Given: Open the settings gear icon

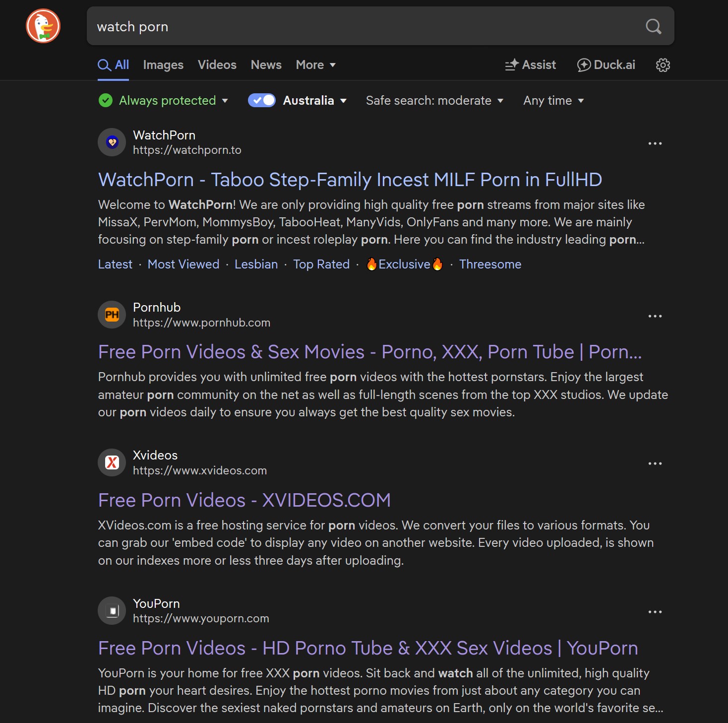Looking at the screenshot, I should (x=663, y=65).
